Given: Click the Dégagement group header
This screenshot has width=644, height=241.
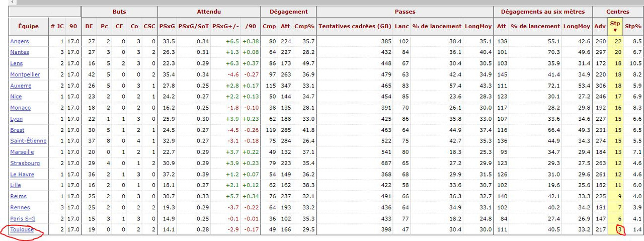Looking at the screenshot, I should [x=288, y=11].
